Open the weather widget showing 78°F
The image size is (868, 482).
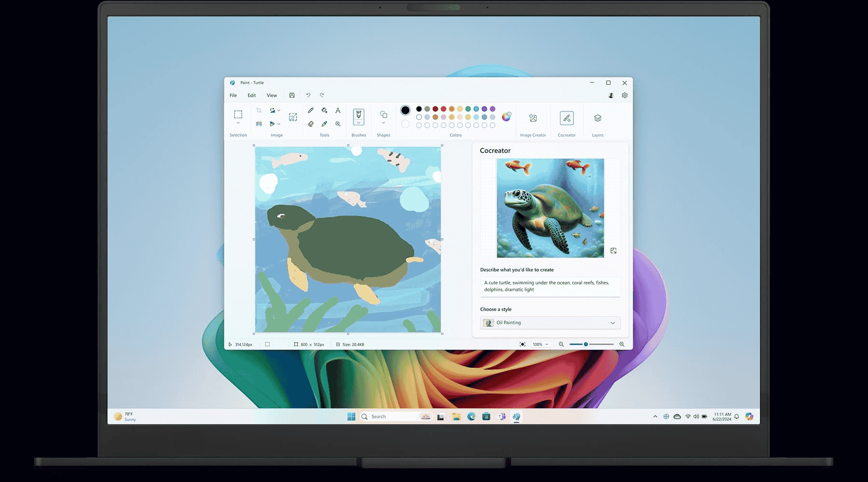(x=125, y=416)
